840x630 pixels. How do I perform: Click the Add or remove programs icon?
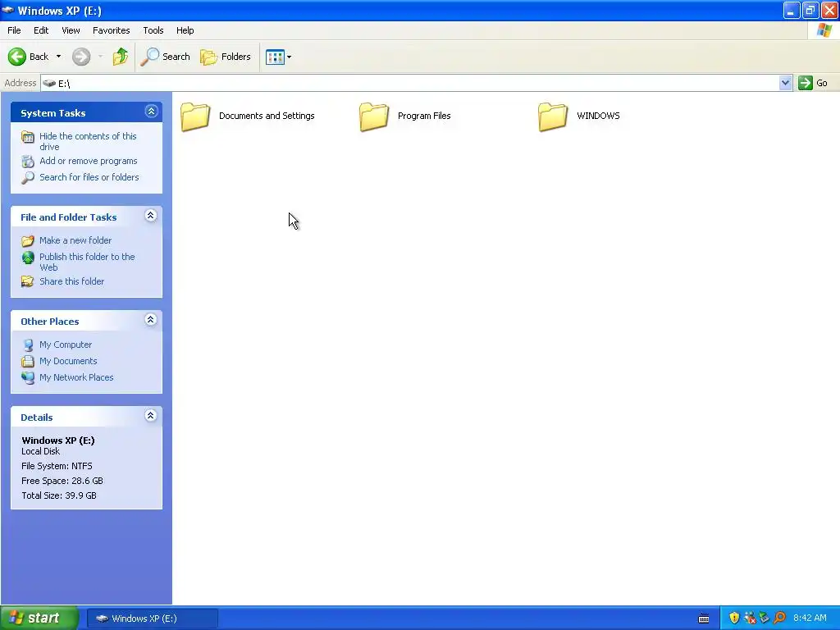point(28,162)
